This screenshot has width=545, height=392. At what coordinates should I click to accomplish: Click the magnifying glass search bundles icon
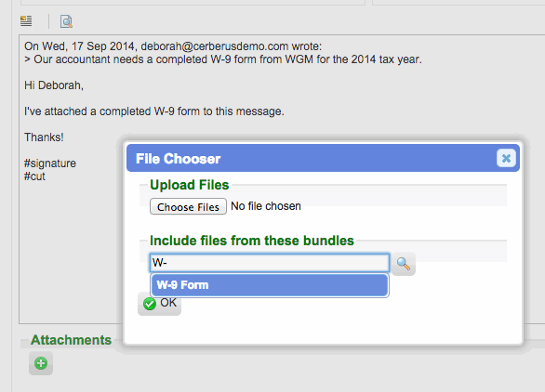pyautogui.click(x=404, y=264)
